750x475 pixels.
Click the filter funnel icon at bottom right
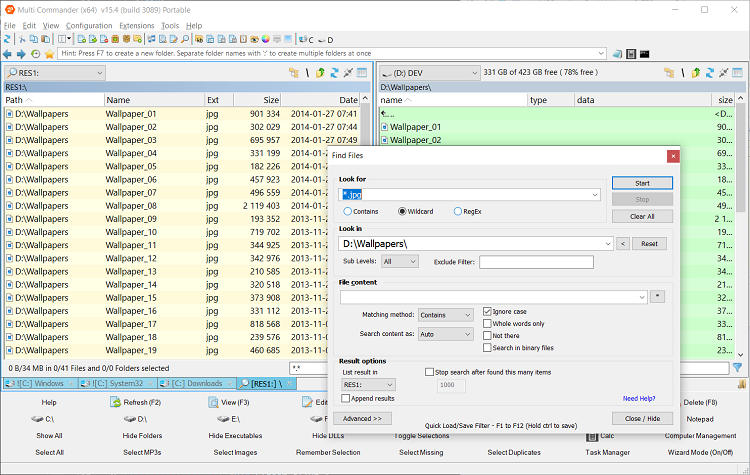737,368
